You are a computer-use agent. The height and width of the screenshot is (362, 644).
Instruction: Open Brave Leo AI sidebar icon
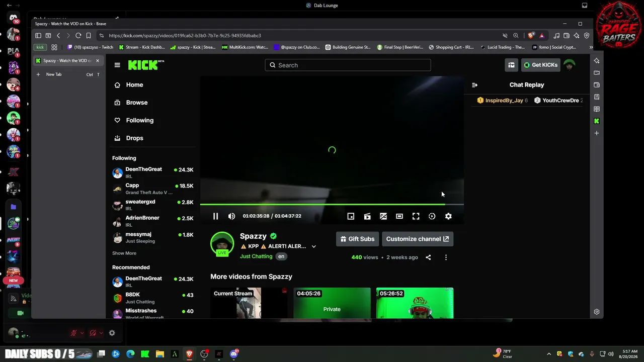click(597, 61)
